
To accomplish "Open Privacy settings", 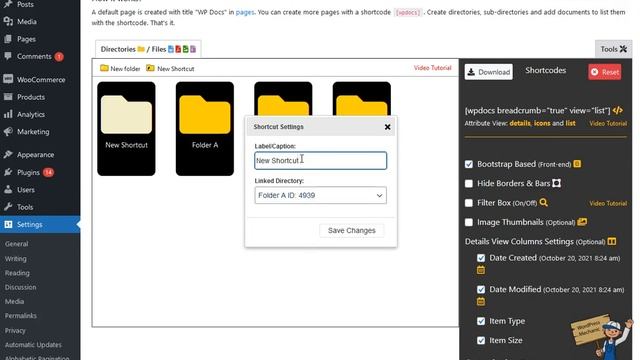I will click(x=15, y=330).
